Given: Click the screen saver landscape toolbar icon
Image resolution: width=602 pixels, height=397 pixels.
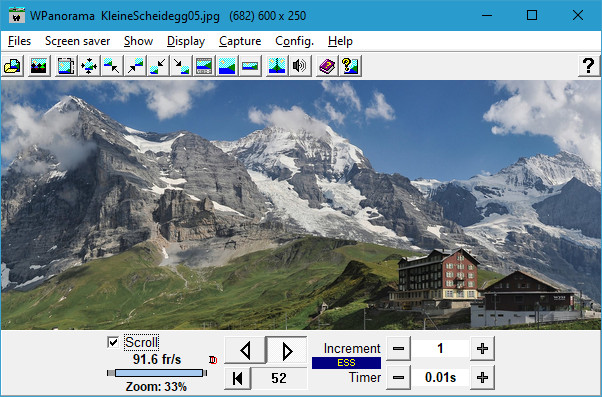Looking at the screenshot, I should [39, 66].
